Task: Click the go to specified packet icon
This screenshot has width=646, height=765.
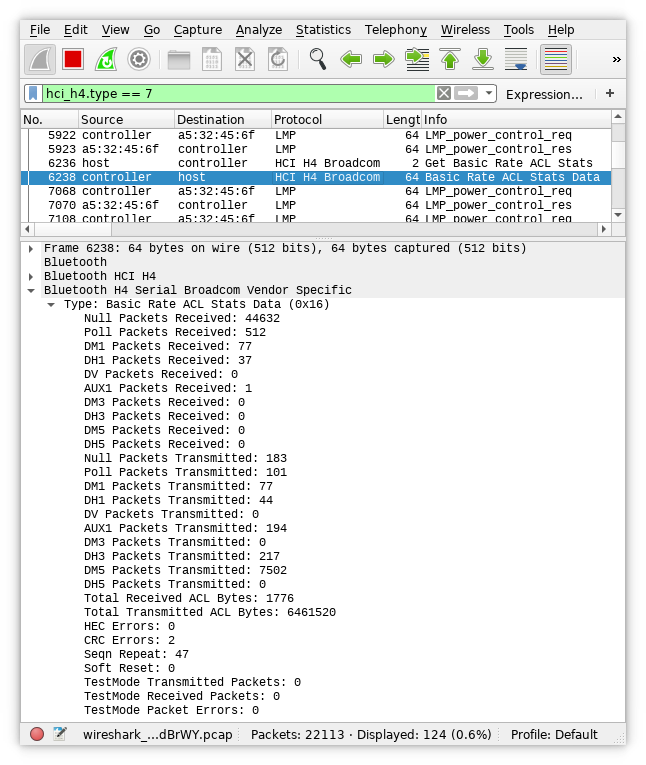Action: click(x=417, y=60)
